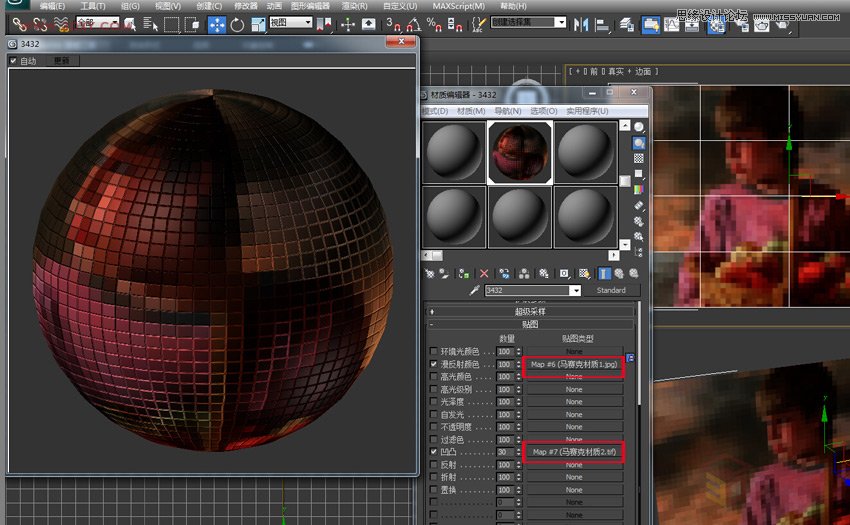This screenshot has width=850, height=525.
Task: Toggle Window/Crossing selection icon
Action: [x=192, y=24]
